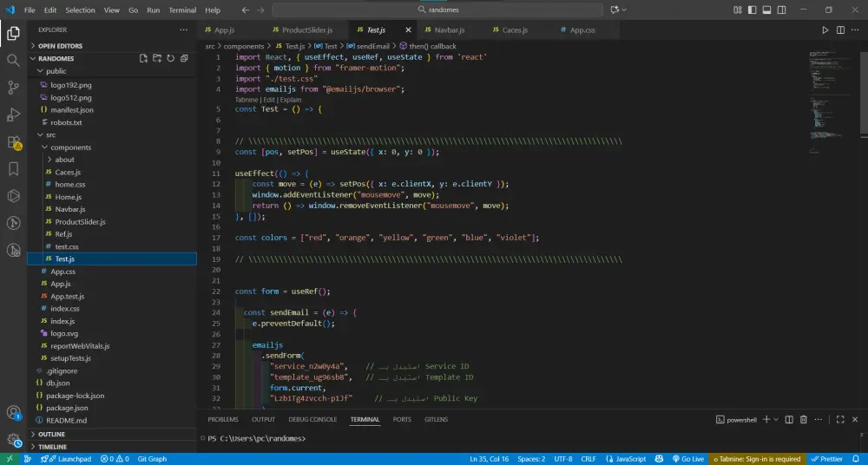Open the Search view in activity bar
Screen dimensions: 868x465
point(13,60)
